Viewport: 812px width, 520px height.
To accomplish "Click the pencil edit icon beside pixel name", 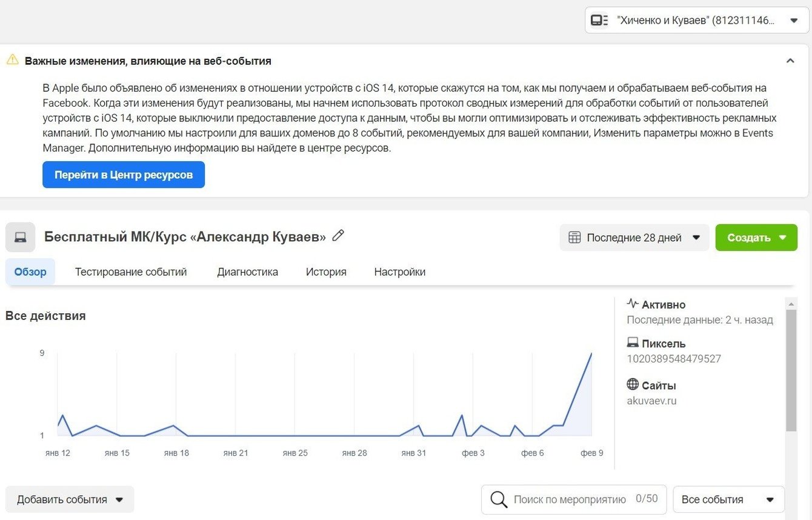I will (338, 236).
